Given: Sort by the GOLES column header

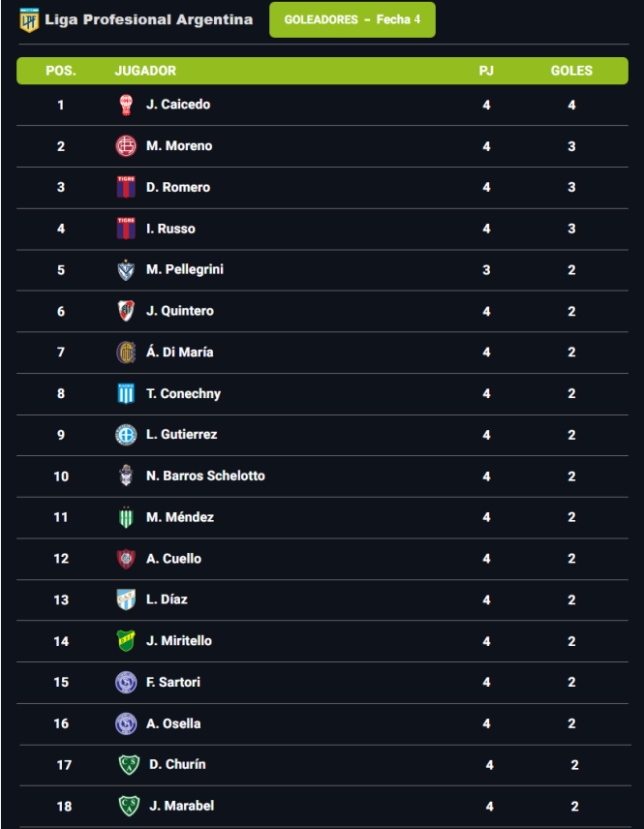Looking at the screenshot, I should click(x=571, y=71).
